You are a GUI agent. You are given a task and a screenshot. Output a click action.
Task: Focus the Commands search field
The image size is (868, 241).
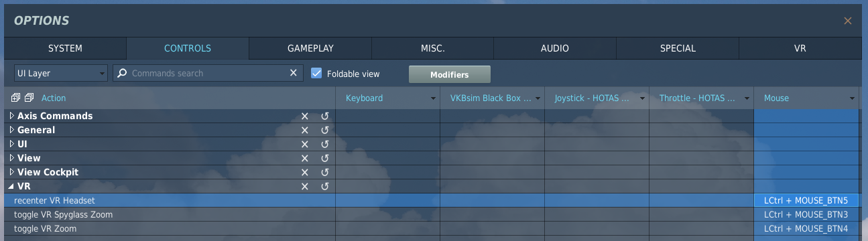pyautogui.click(x=208, y=73)
